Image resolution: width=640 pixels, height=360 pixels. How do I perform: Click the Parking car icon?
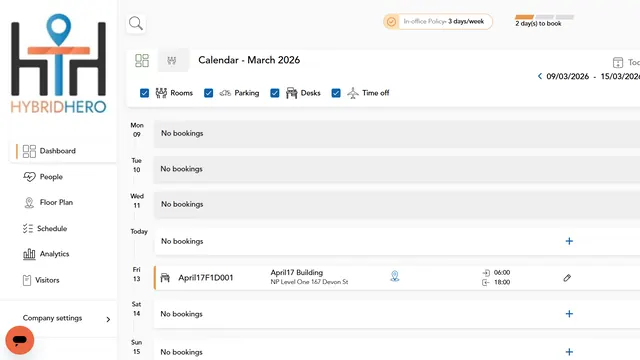(x=225, y=93)
